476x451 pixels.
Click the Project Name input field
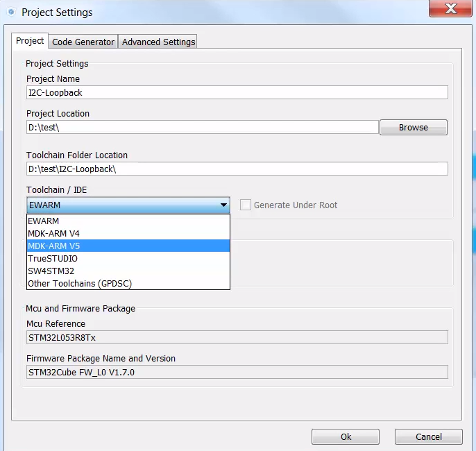coord(237,92)
